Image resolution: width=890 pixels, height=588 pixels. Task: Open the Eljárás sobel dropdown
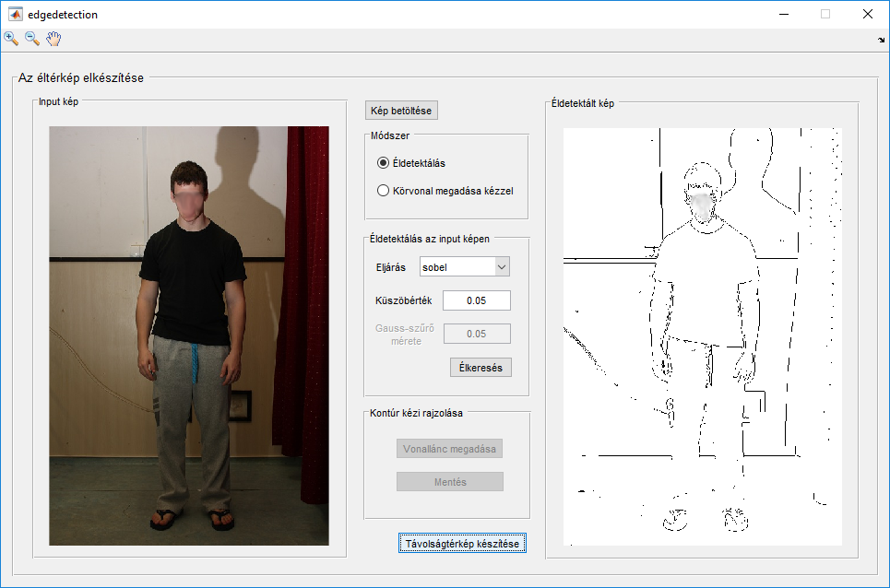point(465,266)
